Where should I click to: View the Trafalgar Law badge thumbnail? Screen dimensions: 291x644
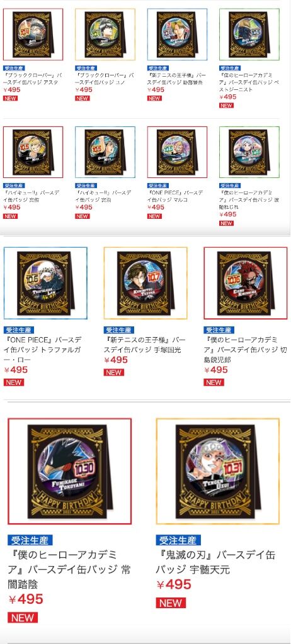[46, 283]
